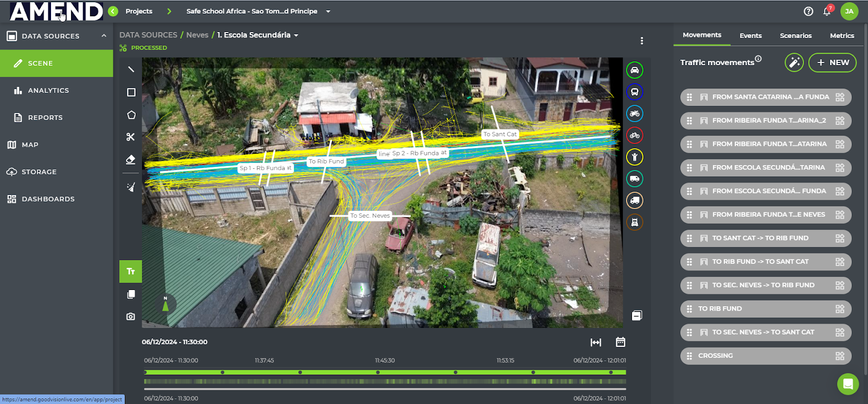Select the scissors cut tool
The image size is (868, 404).
tap(131, 137)
